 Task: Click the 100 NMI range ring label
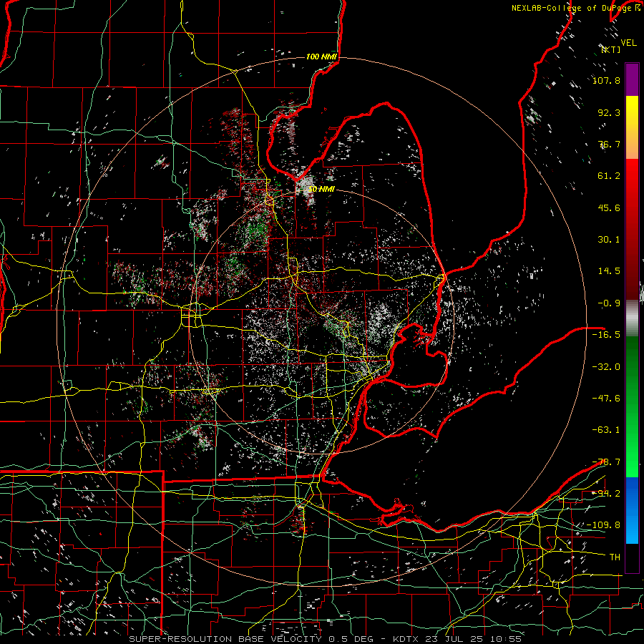click(321, 57)
